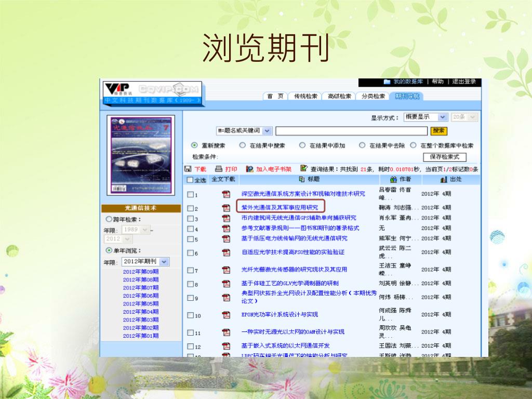This screenshot has width=532, height=399.
Task: Open issue 2012年第04期
Action: (x=140, y=312)
